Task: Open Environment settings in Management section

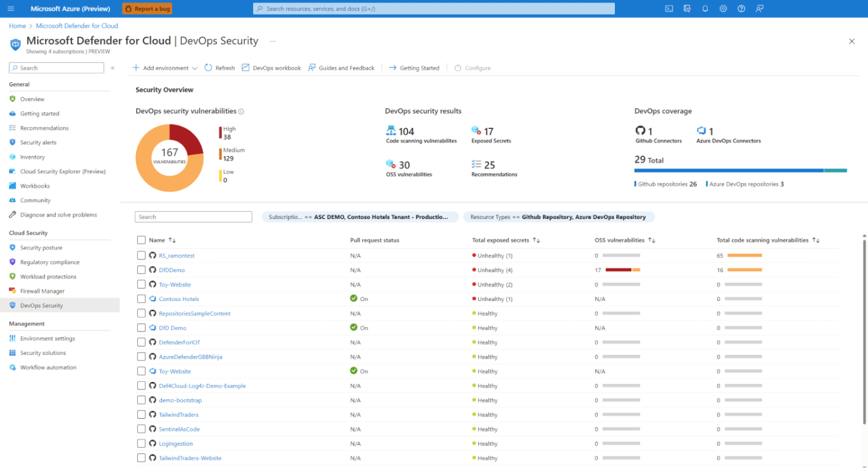Action: 47,339
